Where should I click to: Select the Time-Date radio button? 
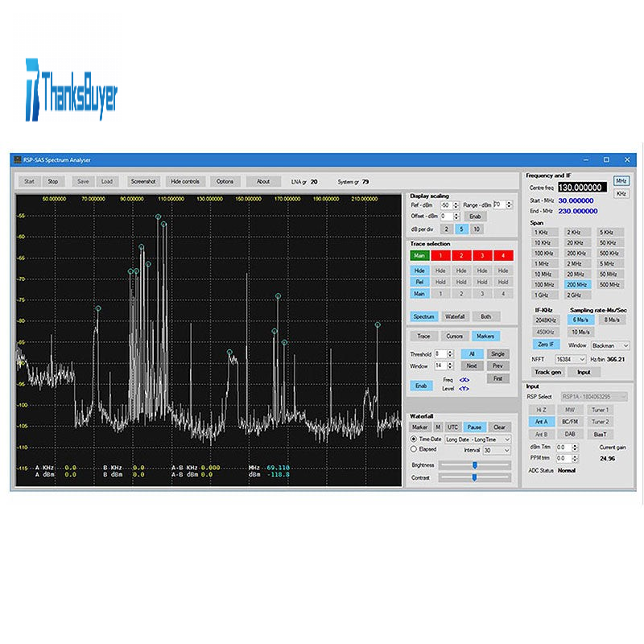pyautogui.click(x=414, y=439)
